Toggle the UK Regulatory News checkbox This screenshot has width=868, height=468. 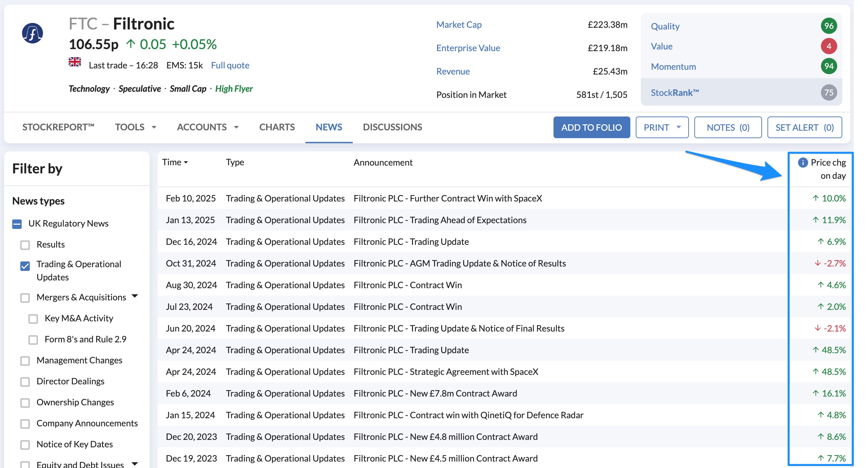tap(17, 224)
